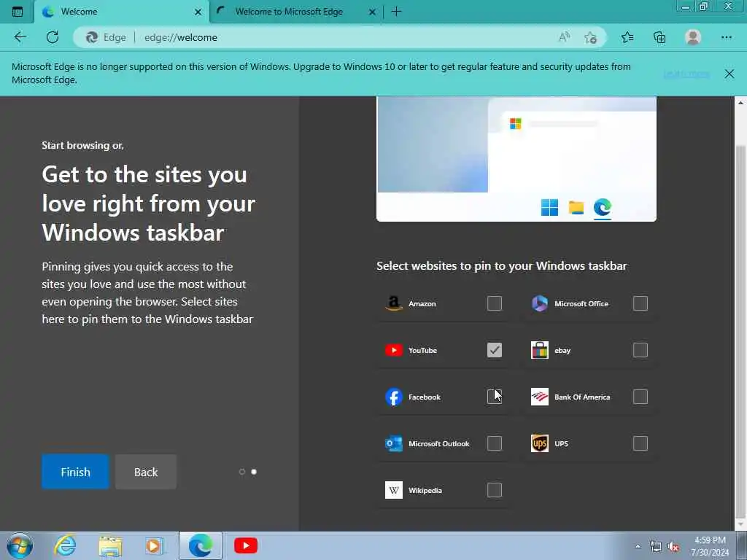This screenshot has width=747, height=560.
Task: Click the UPS logo
Action: tap(540, 443)
